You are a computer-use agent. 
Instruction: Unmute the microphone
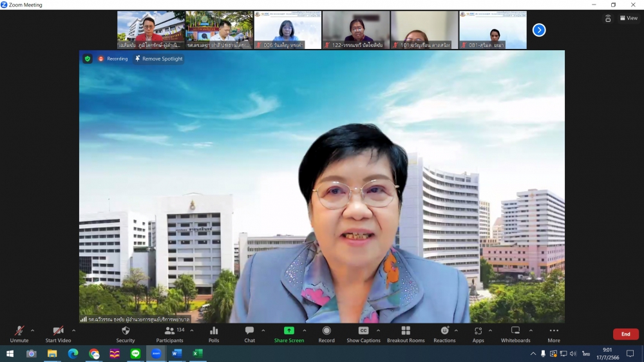(19, 334)
